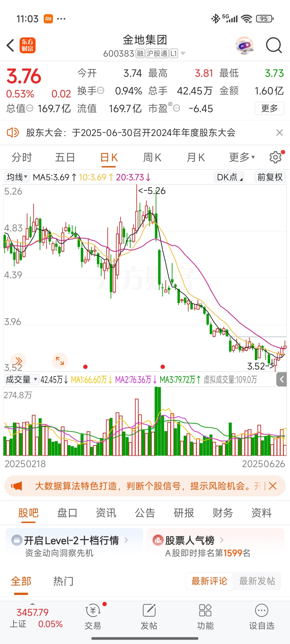Viewport: 290px width, 644px height.
Task: Open the 上证 index ticker 3457.79
Action: click(32, 612)
